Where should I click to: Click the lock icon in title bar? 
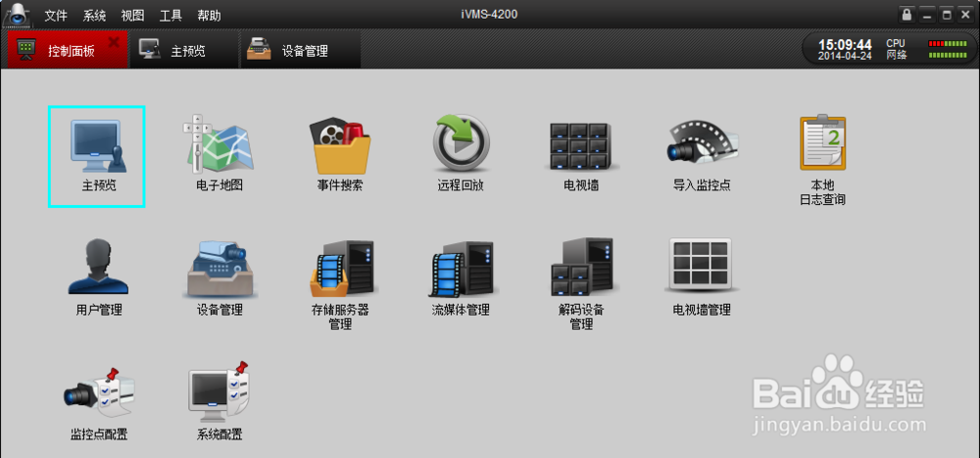[x=906, y=15]
